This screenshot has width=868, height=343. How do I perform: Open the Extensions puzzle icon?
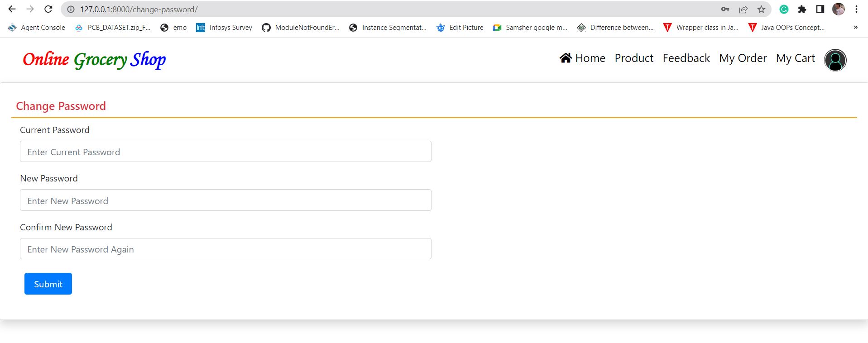pyautogui.click(x=802, y=9)
